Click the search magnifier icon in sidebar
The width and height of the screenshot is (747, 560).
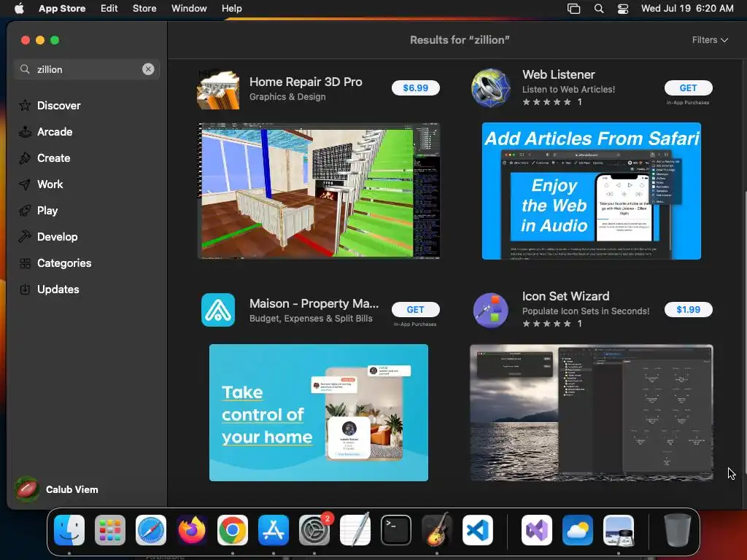tap(25, 69)
